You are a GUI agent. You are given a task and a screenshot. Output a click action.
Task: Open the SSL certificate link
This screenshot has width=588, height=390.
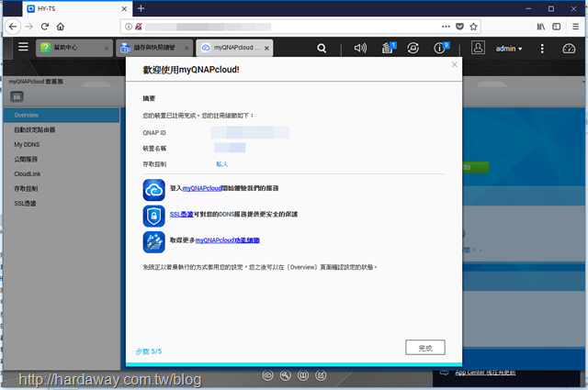click(x=182, y=214)
